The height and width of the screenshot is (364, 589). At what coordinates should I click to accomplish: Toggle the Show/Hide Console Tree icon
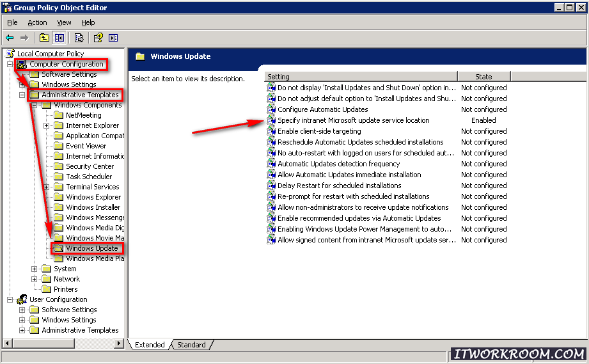click(59, 38)
